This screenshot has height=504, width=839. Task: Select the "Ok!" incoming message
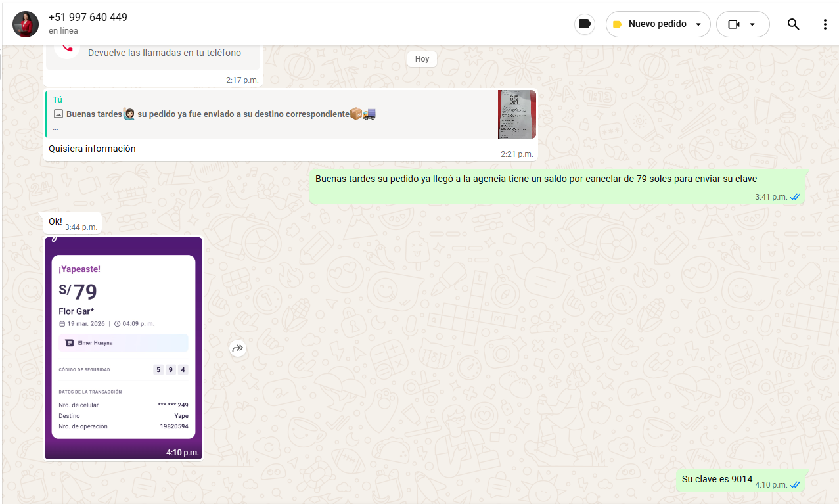click(x=55, y=221)
